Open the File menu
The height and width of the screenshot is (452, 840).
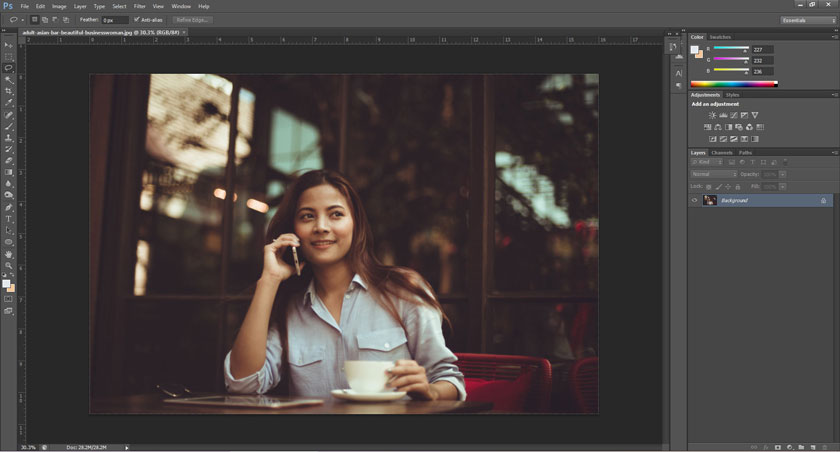[25, 6]
